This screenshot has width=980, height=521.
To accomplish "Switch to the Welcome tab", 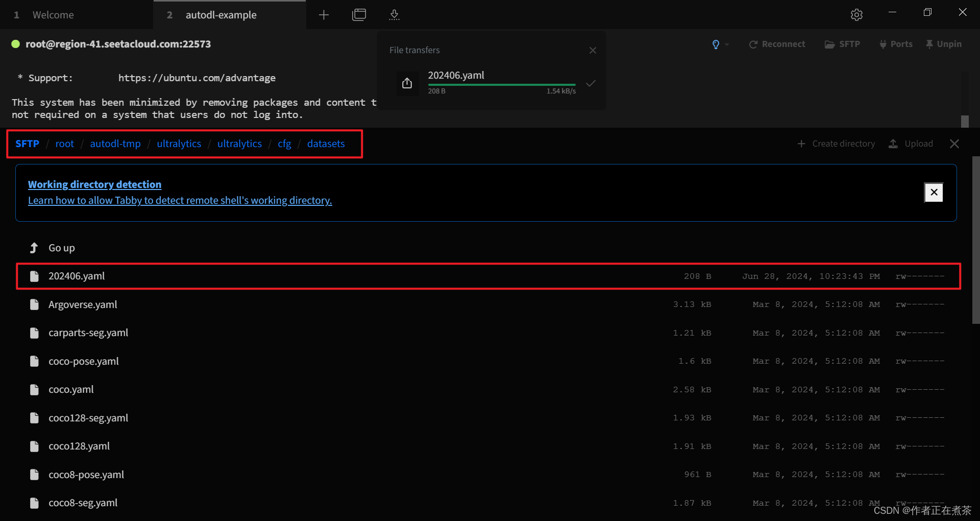I will [x=53, y=15].
